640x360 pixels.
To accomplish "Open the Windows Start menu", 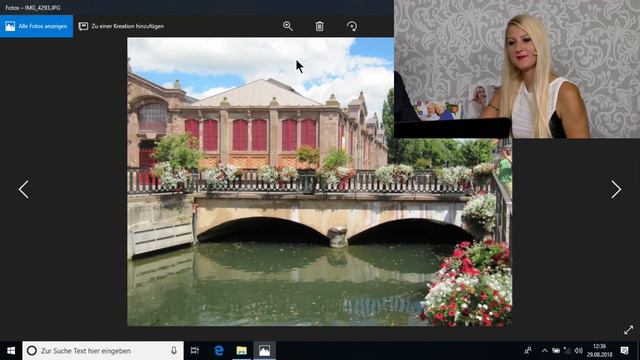I will 11,351.
